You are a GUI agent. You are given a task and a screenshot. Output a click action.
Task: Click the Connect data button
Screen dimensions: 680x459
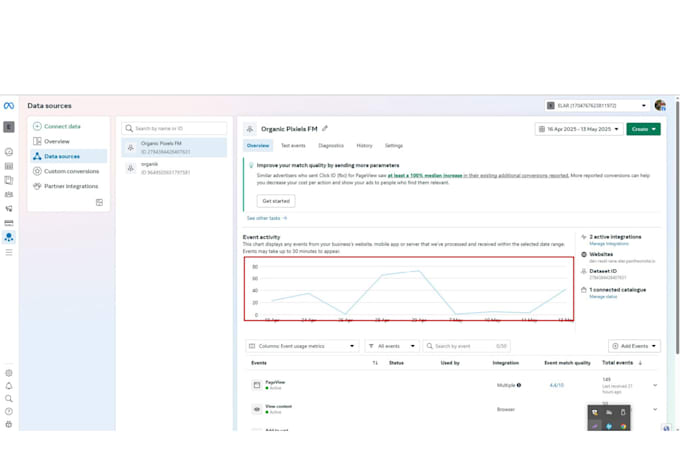coord(57,126)
